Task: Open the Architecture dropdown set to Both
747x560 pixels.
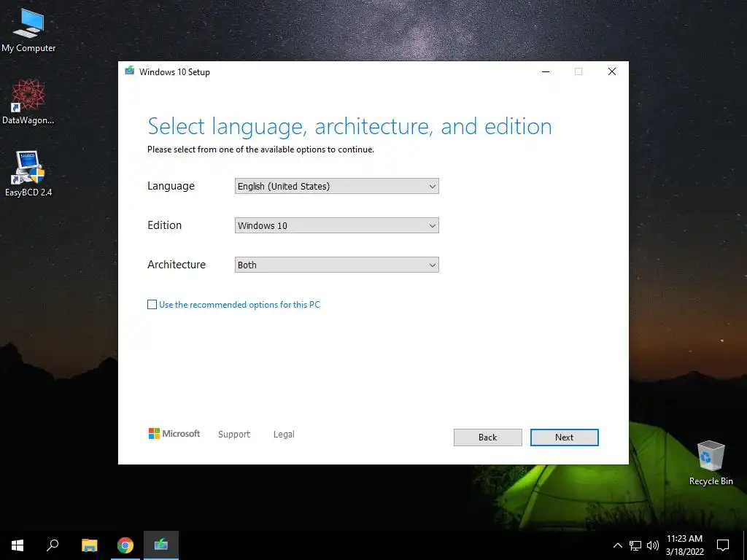Action: 337,265
